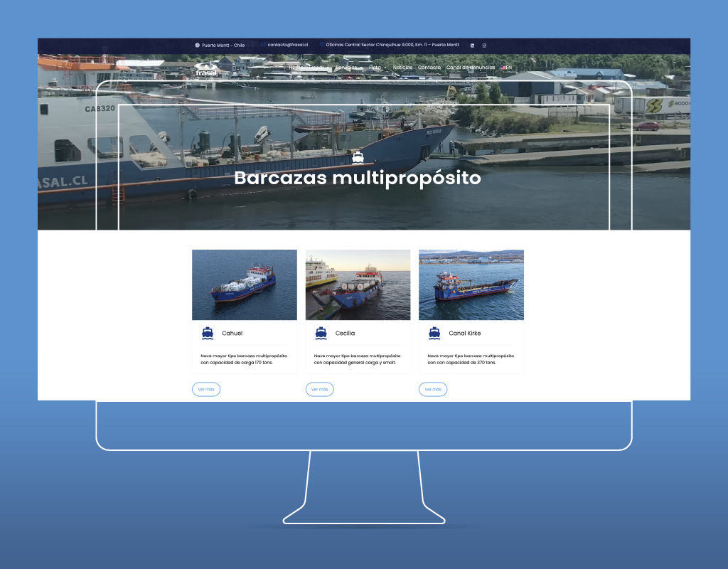Click the Frasal logo in header
Screen dimensions: 728x569
206,69
